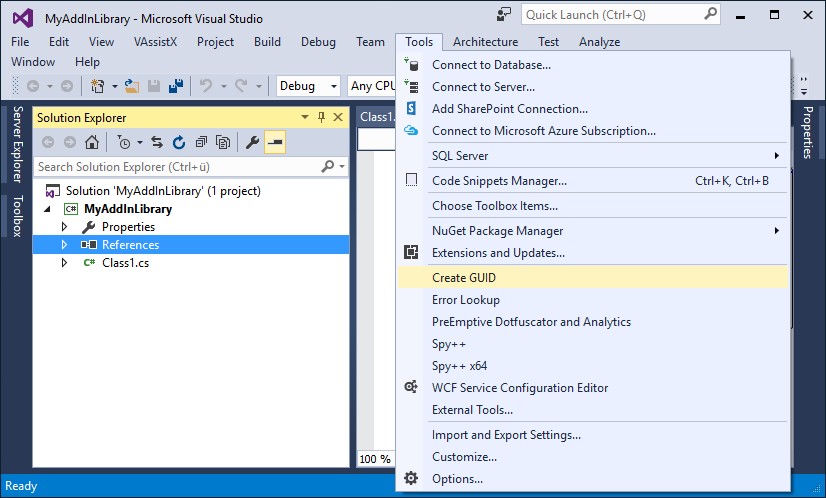826x498 pixels.
Task: Click the feedback icon beside Quick Launch
Action: click(502, 15)
